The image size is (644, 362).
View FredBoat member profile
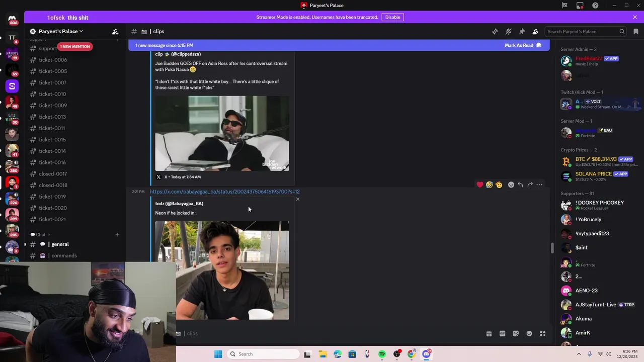click(x=599, y=61)
